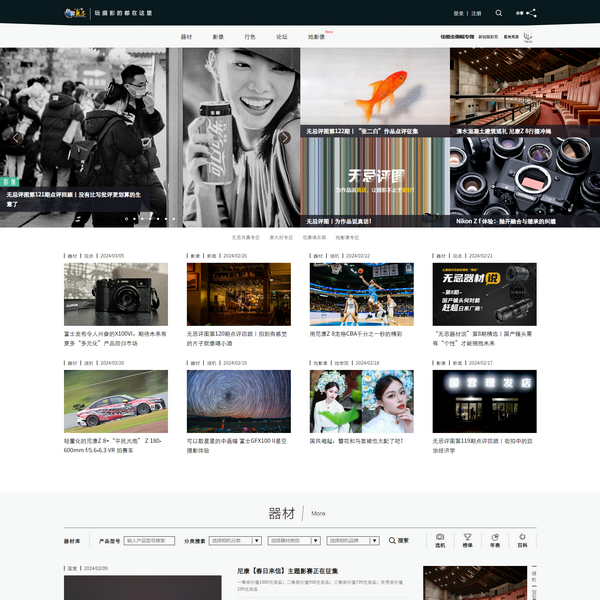This screenshot has height=600, width=600.
Task: Open the 百科 encyclopedia icon
Action: click(522, 540)
